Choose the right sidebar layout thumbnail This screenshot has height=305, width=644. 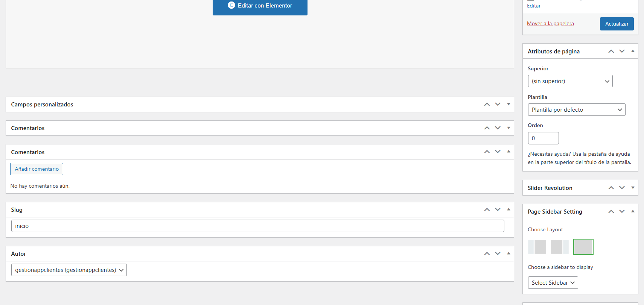[x=560, y=247]
